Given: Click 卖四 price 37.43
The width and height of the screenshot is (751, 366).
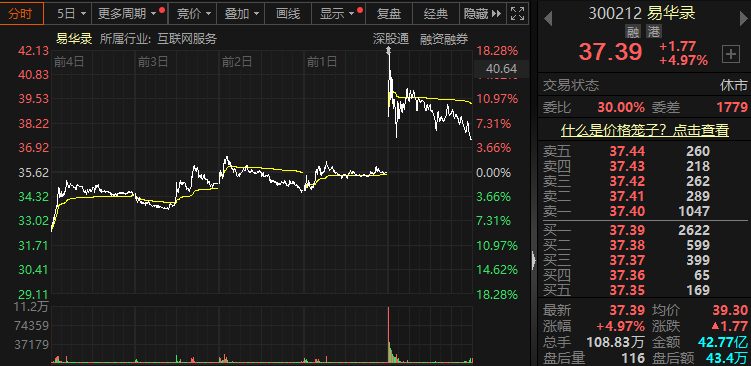Looking at the screenshot, I should 627,167.
